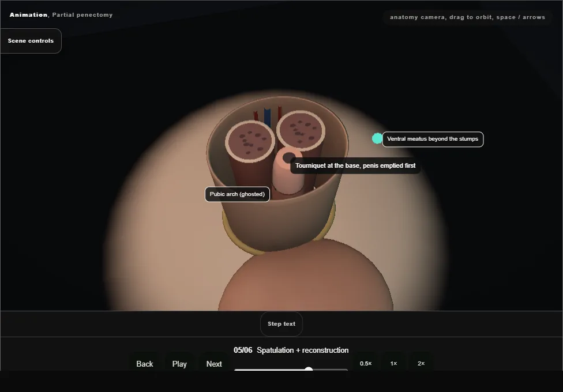
Task: Open the Scene controls panel
Action: [31, 41]
